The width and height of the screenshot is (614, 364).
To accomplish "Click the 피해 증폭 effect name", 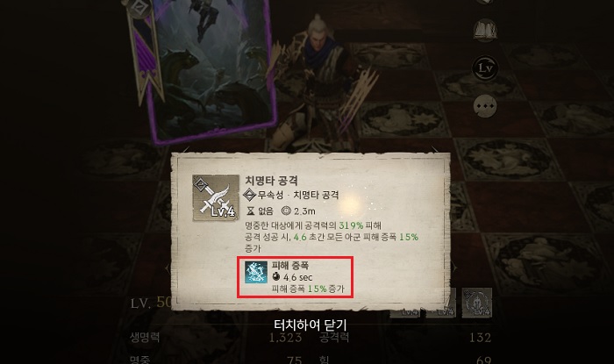I will coord(290,266).
